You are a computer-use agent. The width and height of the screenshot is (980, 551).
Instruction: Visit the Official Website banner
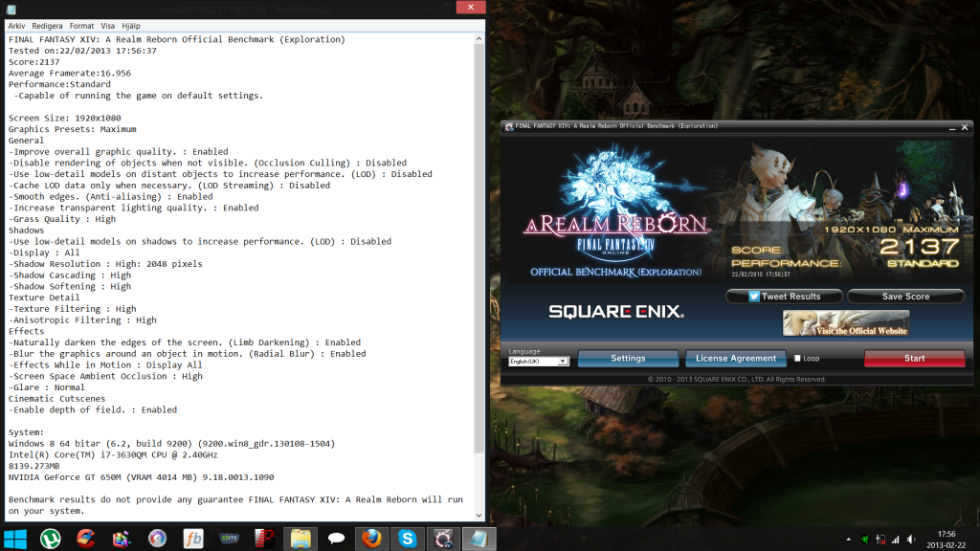pos(845,323)
